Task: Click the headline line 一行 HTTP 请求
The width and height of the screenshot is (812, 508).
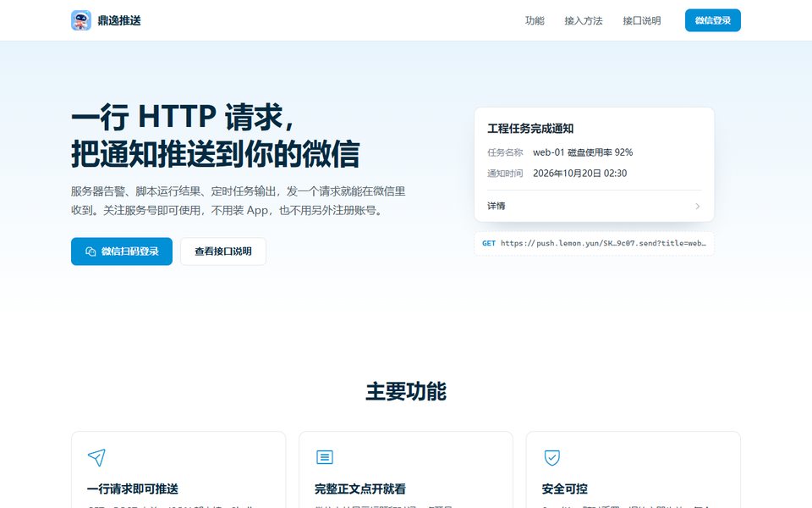Action: [x=184, y=116]
